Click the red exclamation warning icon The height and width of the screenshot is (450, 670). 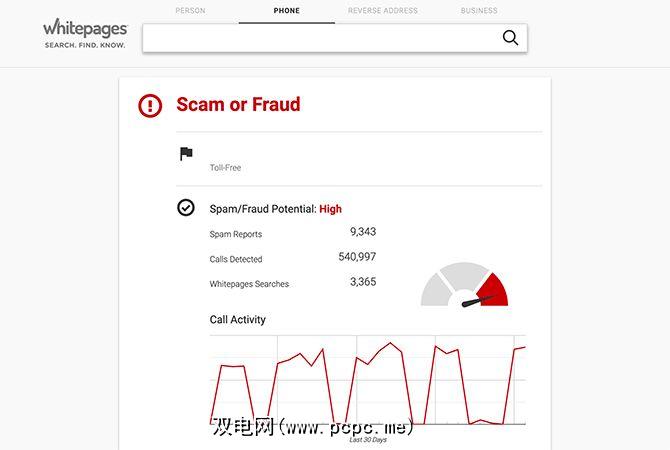coord(150,105)
